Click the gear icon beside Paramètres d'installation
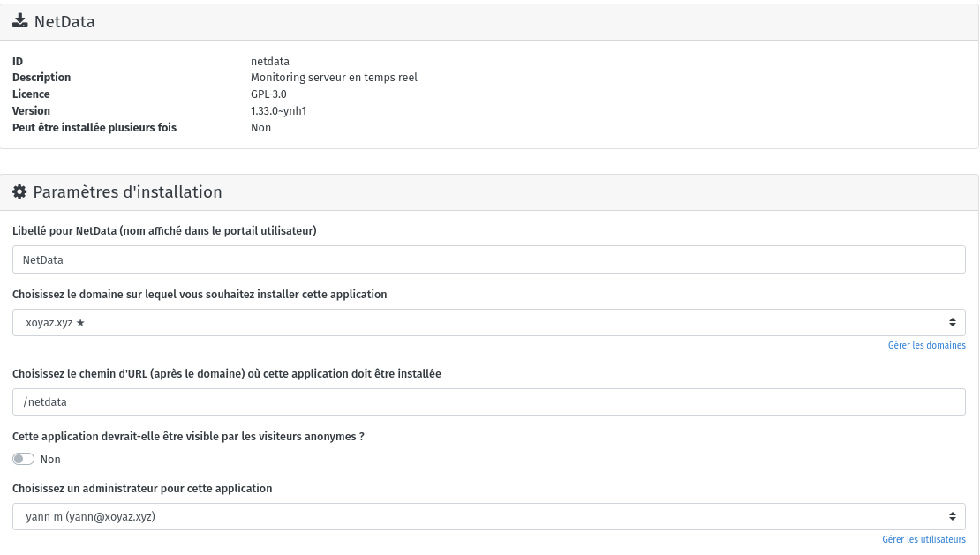 (x=19, y=192)
